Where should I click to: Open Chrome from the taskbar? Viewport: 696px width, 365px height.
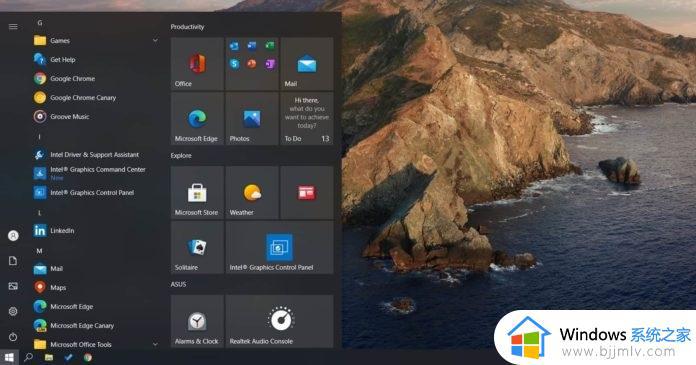[88, 357]
